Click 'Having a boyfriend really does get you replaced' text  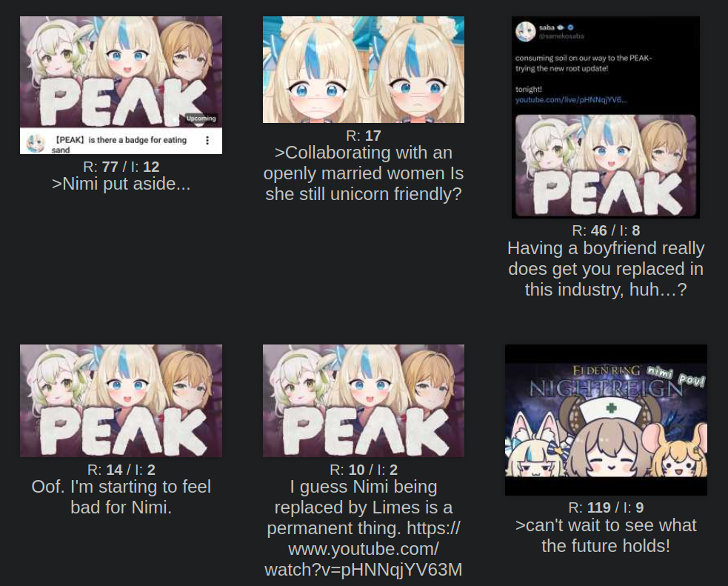606,269
